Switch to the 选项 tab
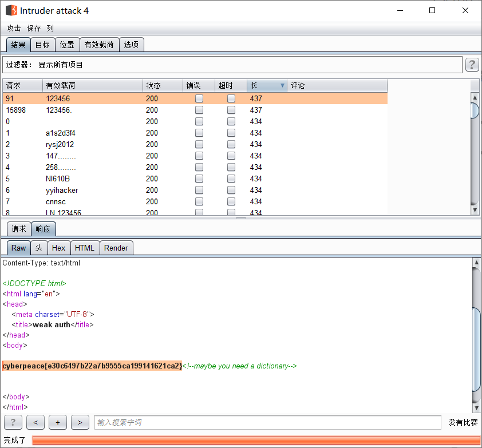Image resolution: width=482 pixels, height=448 pixels. pyautogui.click(x=131, y=45)
